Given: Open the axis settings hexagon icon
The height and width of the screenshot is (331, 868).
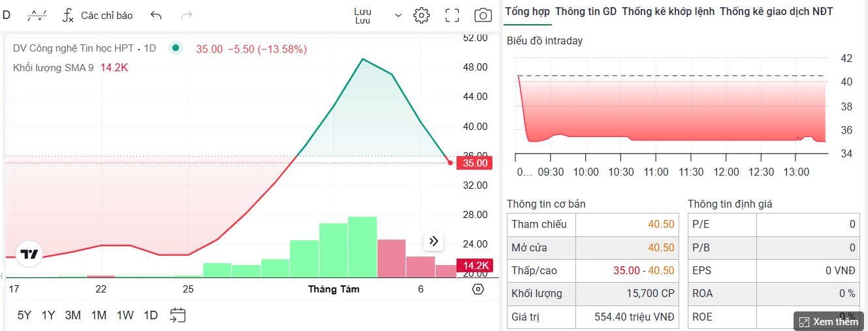Looking at the screenshot, I should 477,289.
